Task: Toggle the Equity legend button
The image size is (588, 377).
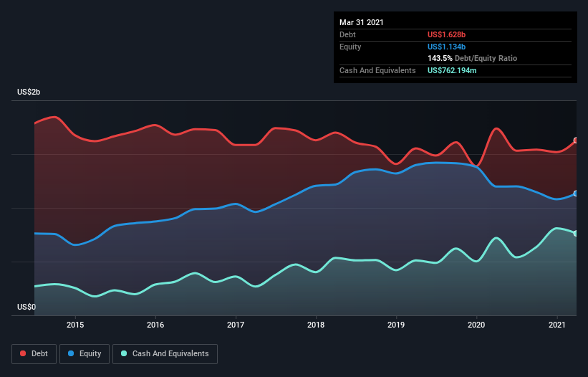Action: [85, 354]
